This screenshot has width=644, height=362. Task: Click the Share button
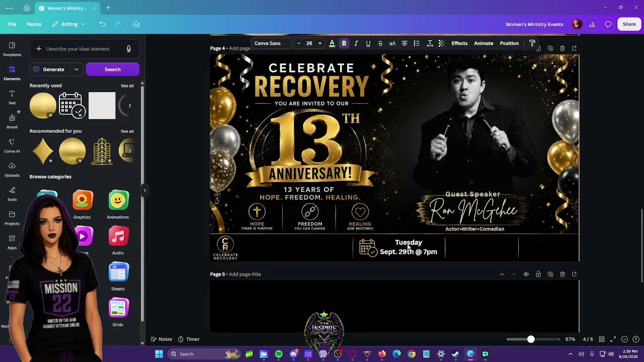(x=629, y=24)
